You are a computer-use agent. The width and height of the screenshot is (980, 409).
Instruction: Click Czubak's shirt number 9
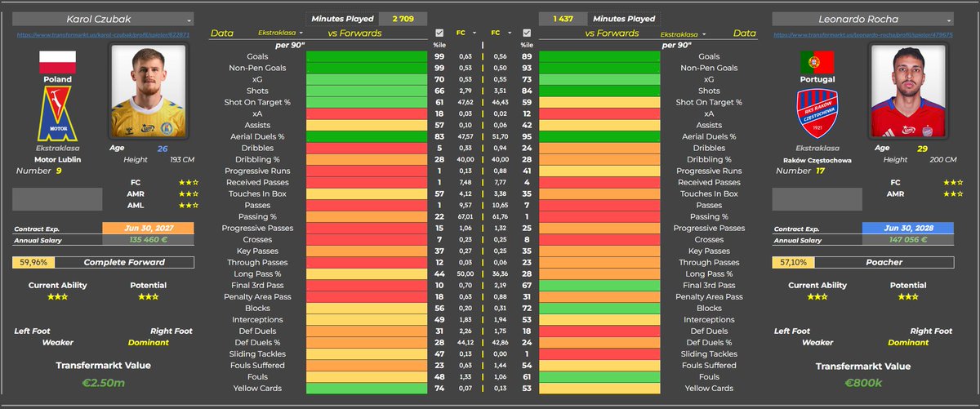coord(60,171)
